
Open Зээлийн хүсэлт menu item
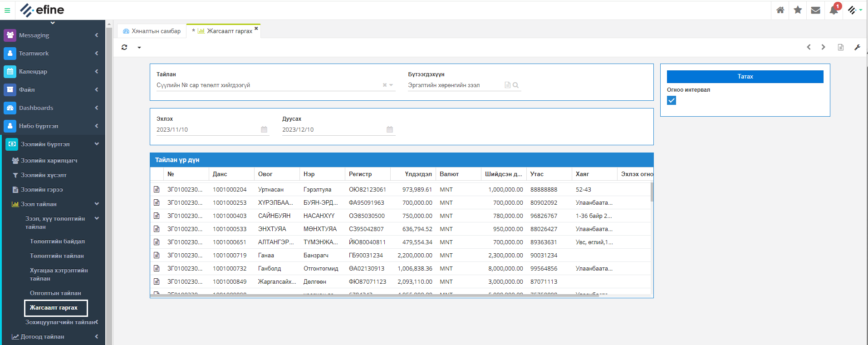(x=44, y=175)
